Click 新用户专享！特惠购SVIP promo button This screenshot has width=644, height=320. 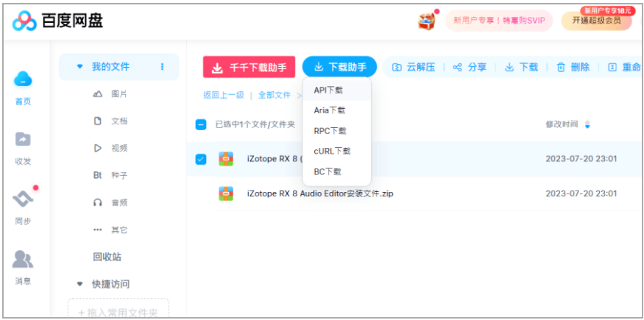point(499,21)
